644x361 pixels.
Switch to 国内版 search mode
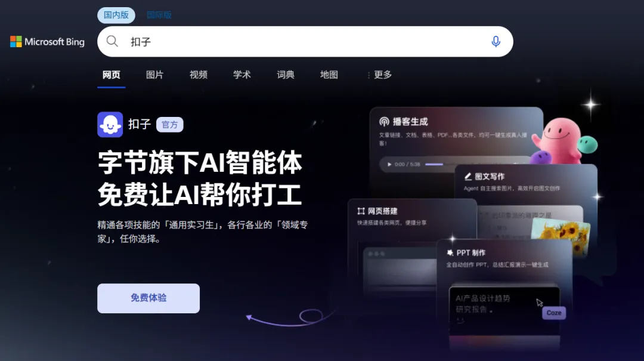click(x=116, y=15)
